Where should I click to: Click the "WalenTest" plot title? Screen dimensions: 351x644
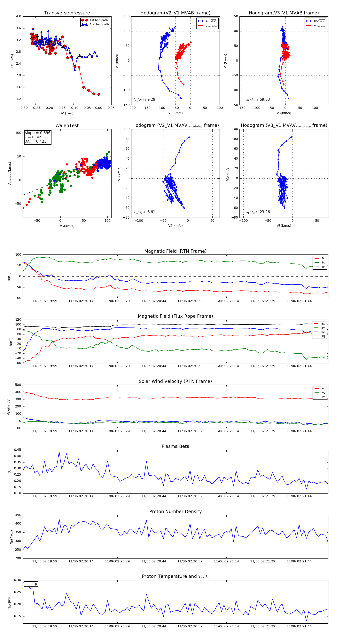pyautogui.click(x=67, y=125)
